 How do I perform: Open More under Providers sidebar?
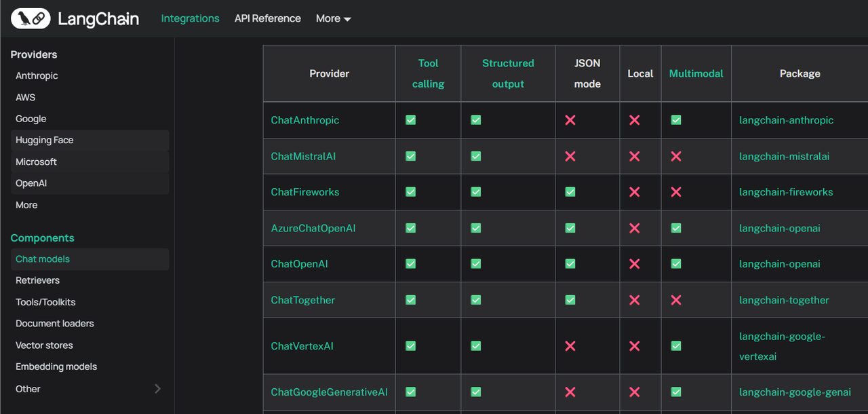[26, 205]
